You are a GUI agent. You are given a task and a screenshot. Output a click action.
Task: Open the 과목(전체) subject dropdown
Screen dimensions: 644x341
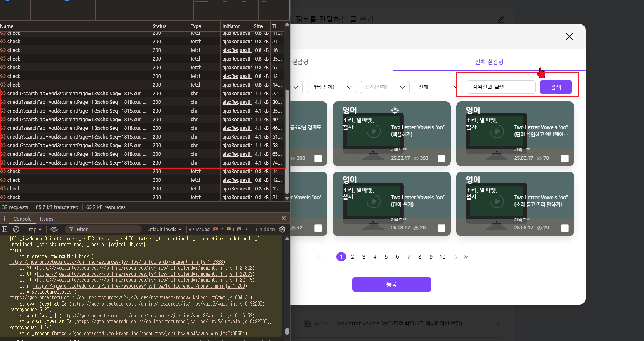[x=331, y=87]
